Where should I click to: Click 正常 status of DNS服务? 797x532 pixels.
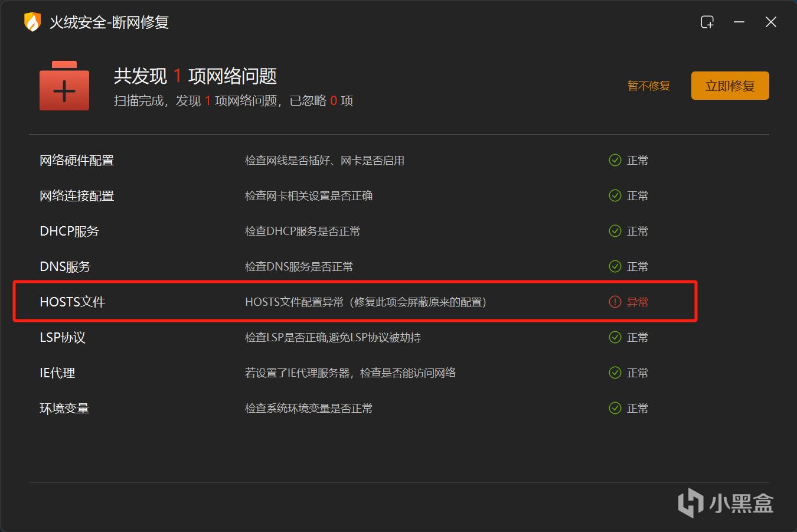coord(638,266)
